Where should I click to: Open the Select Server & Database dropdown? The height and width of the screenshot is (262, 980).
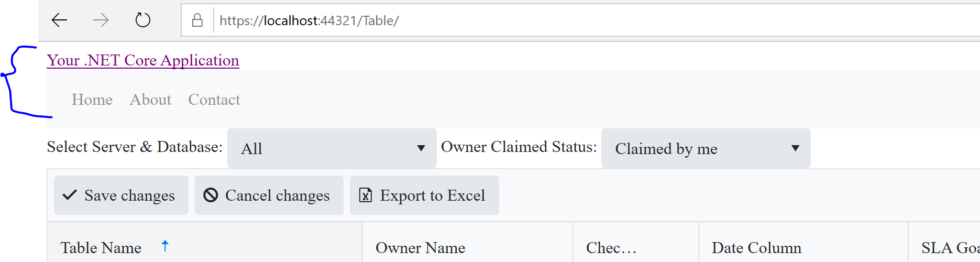[331, 148]
